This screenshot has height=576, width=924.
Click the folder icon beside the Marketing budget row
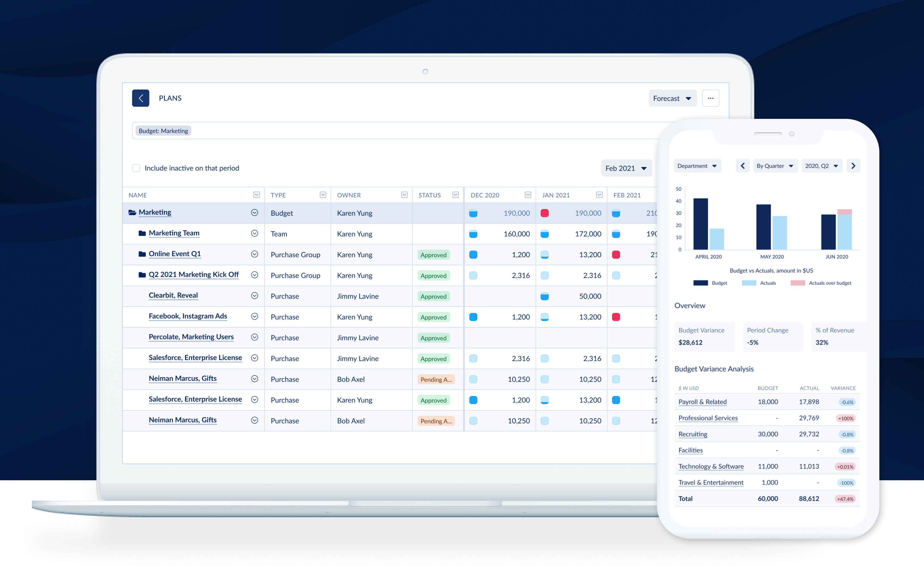tap(132, 212)
